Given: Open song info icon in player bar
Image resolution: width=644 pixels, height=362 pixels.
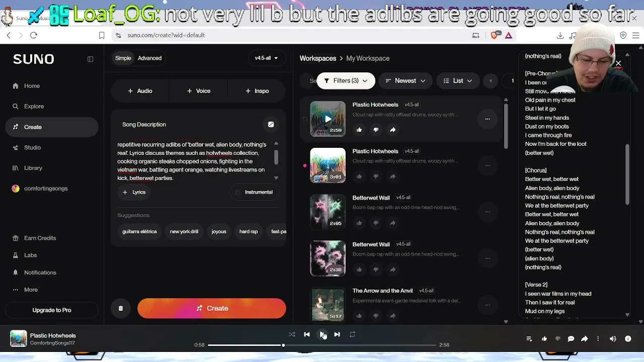Looking at the screenshot, I should tap(628, 339).
